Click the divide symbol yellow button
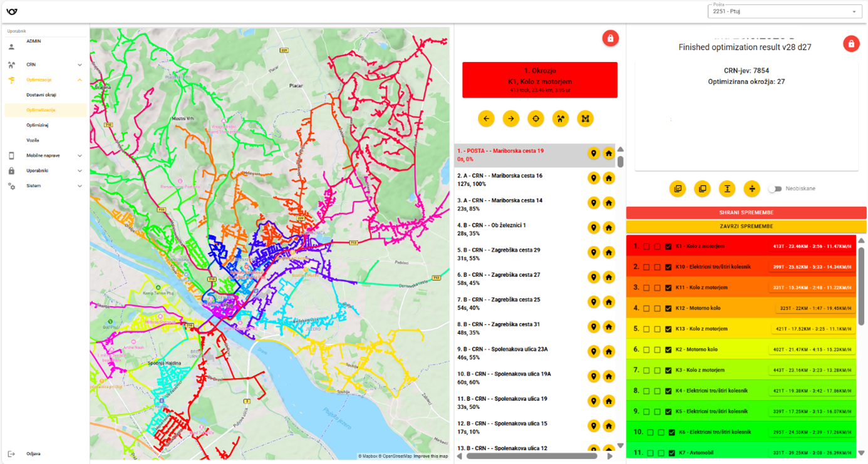 coord(752,188)
